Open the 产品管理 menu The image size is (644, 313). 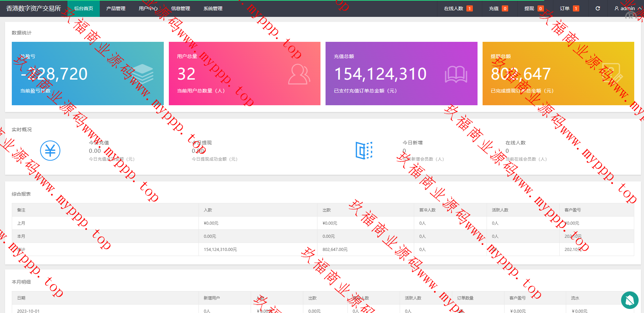[x=116, y=8]
